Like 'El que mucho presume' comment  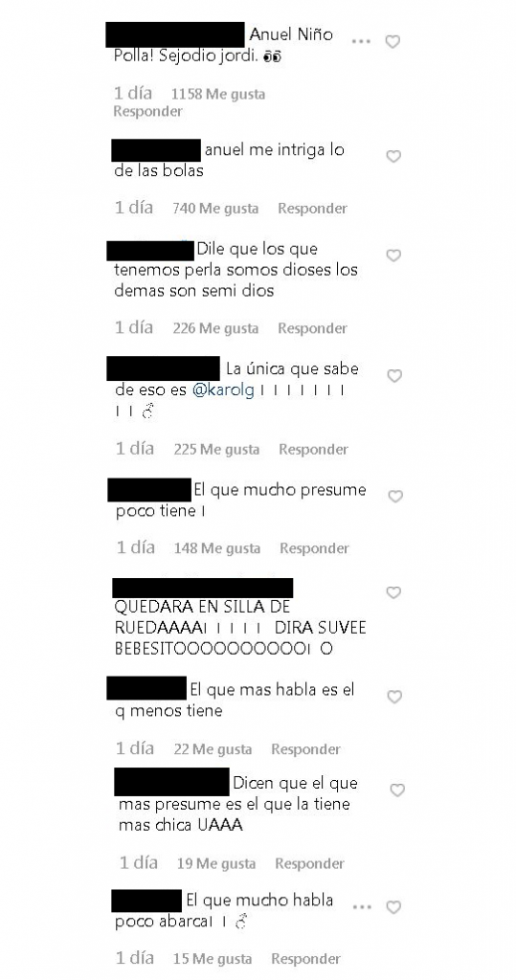[x=394, y=497]
